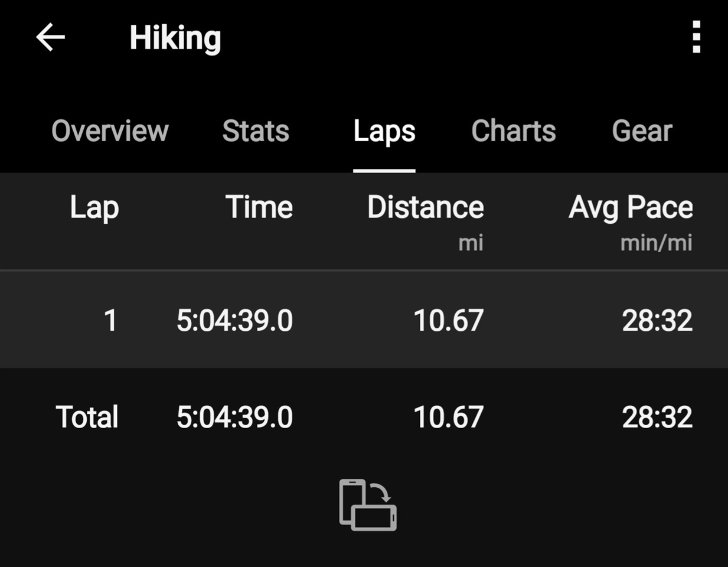Tap the back arrow icon

tap(50, 37)
